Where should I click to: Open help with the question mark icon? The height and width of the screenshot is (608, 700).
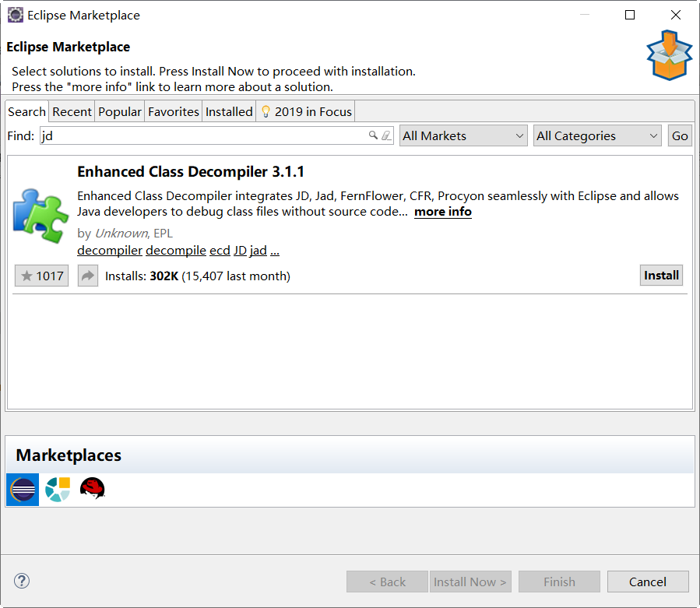22,581
